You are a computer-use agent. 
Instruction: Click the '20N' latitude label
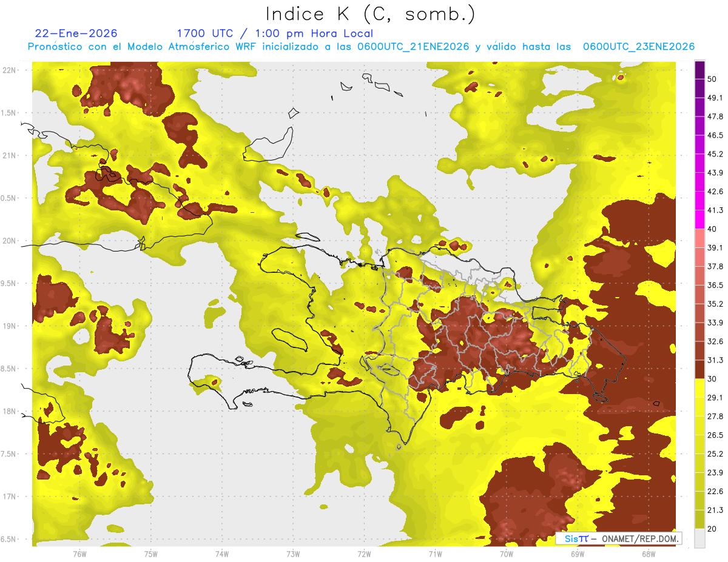point(10,241)
